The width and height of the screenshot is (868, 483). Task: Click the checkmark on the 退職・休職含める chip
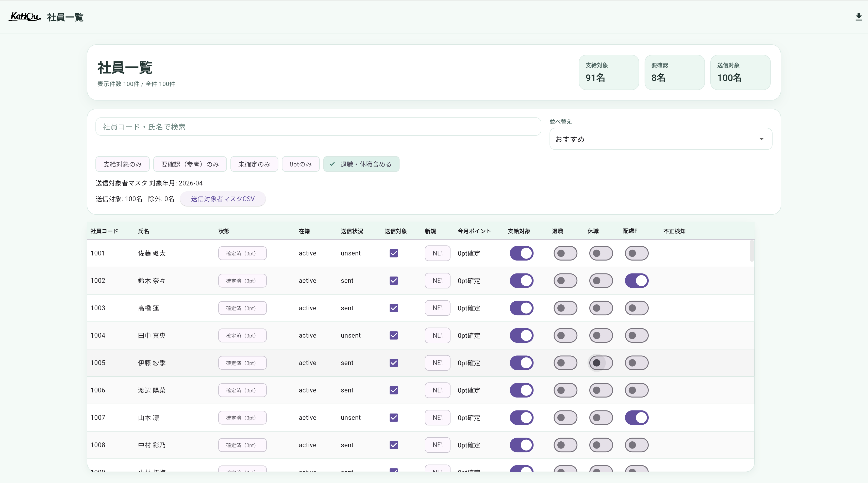click(x=332, y=164)
